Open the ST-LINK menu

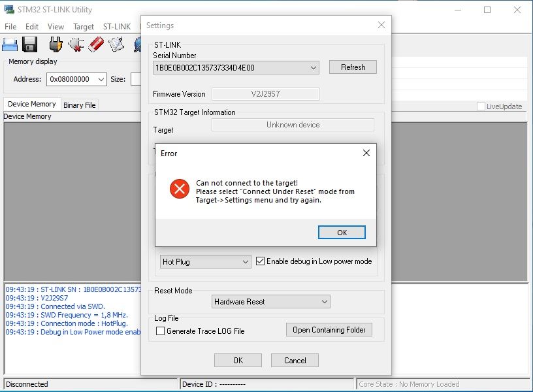coord(117,27)
